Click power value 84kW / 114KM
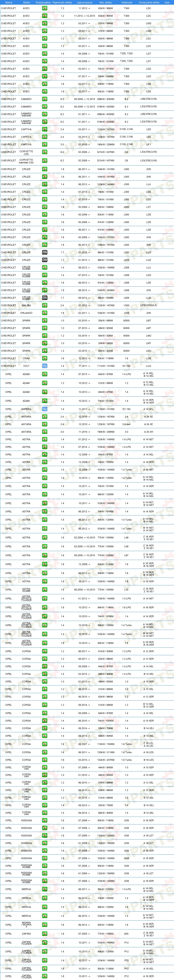 click(106, 608)
